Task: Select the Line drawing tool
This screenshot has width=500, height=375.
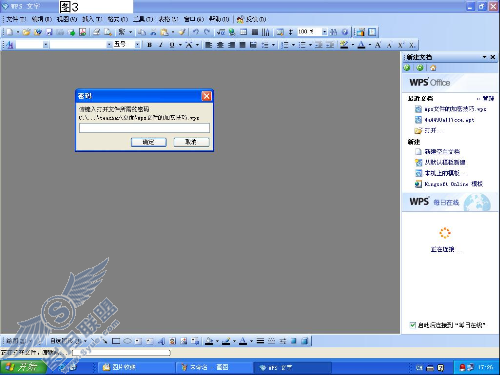Action: 94,341
